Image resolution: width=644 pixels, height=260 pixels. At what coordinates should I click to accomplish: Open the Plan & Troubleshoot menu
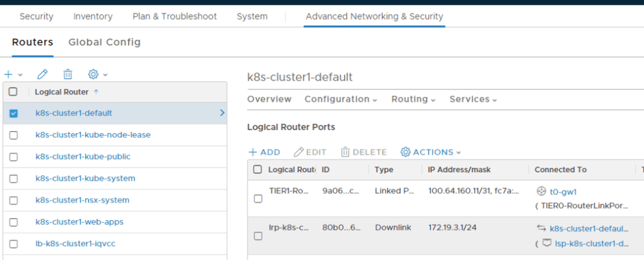pyautogui.click(x=175, y=16)
